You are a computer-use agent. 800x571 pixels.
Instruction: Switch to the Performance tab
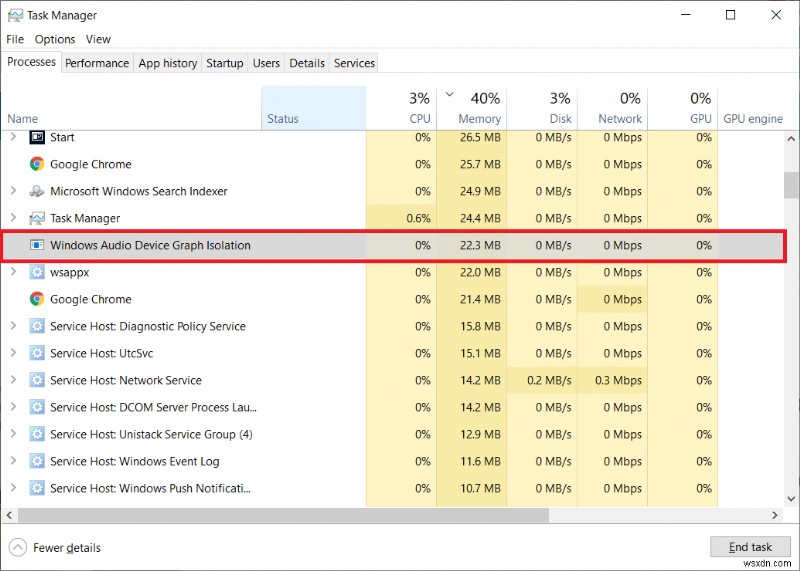[97, 63]
